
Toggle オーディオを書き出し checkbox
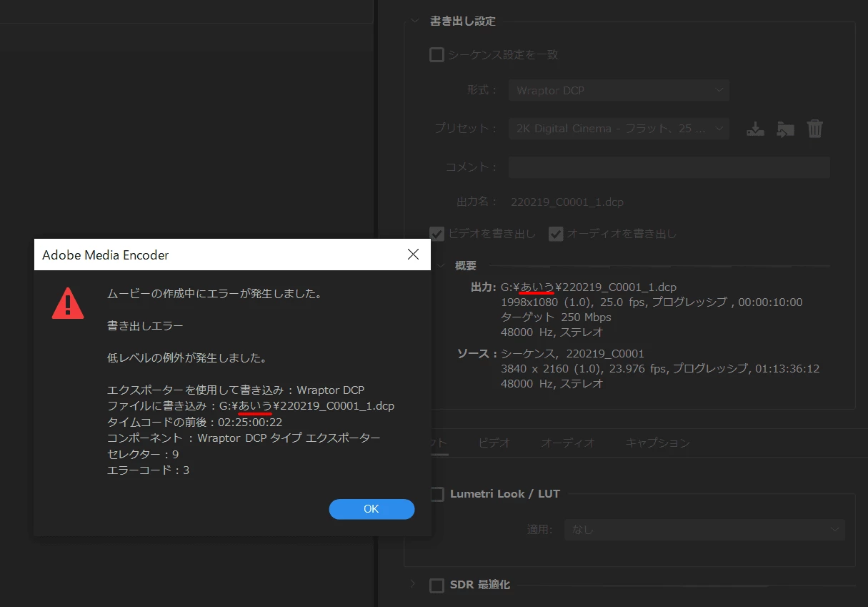pyautogui.click(x=556, y=234)
